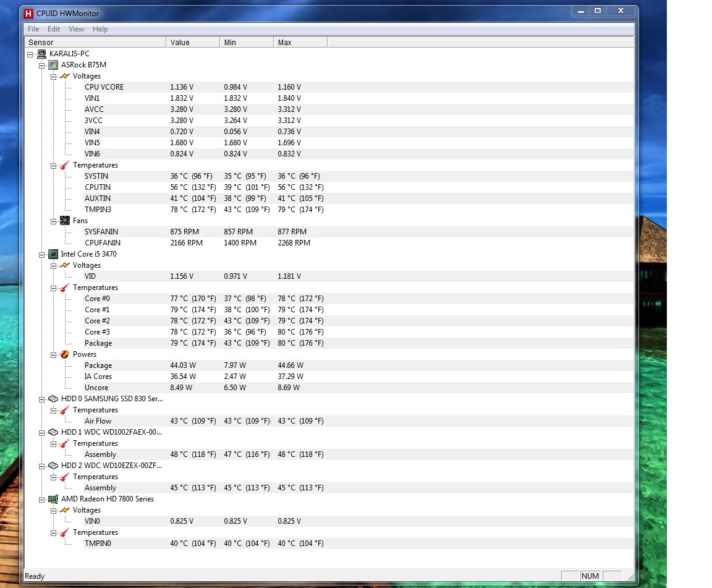Screen dimensions: 712x588
Task: Collapse the Powers group
Action: click(x=54, y=355)
